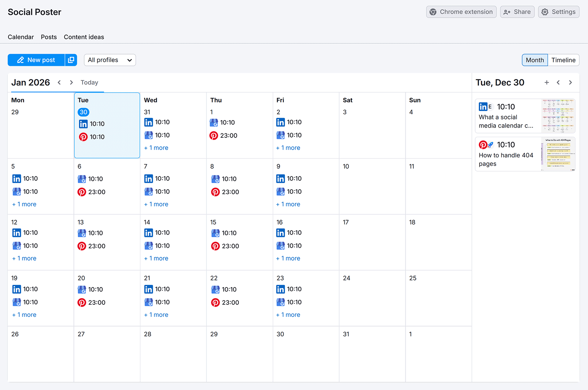Click the LinkedIn icon on Dec 30 post
The image size is (588, 390).
83,124
